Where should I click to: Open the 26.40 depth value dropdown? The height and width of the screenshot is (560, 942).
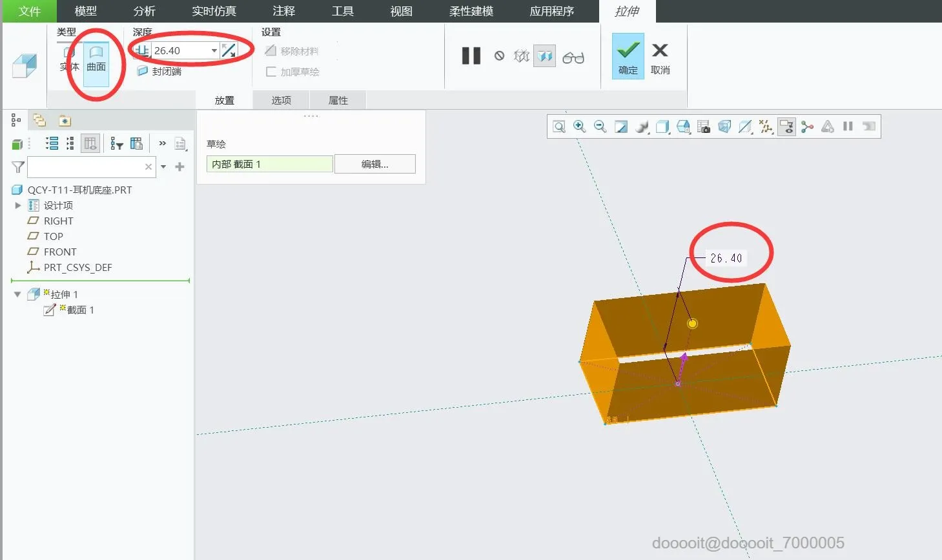214,50
